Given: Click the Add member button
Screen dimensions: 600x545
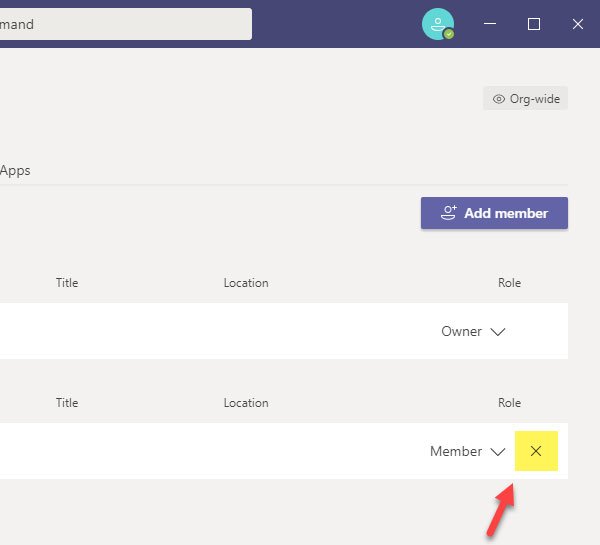Looking at the screenshot, I should tap(494, 213).
